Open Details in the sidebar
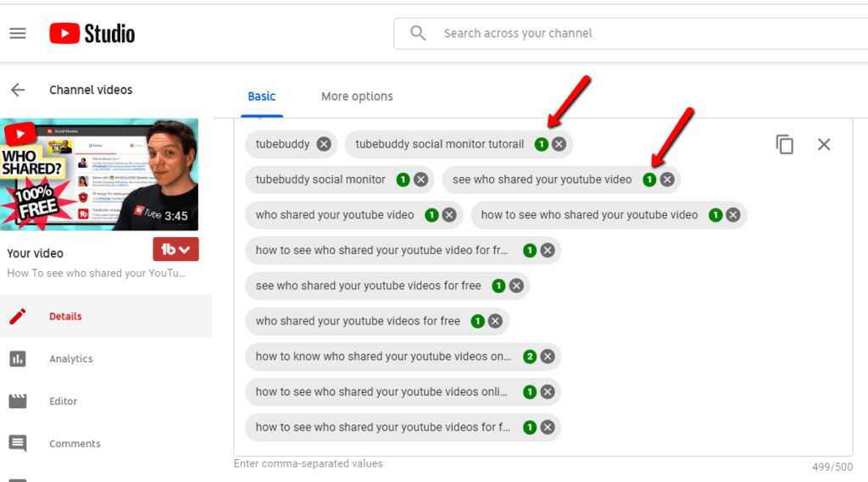The image size is (868, 482). (x=65, y=317)
